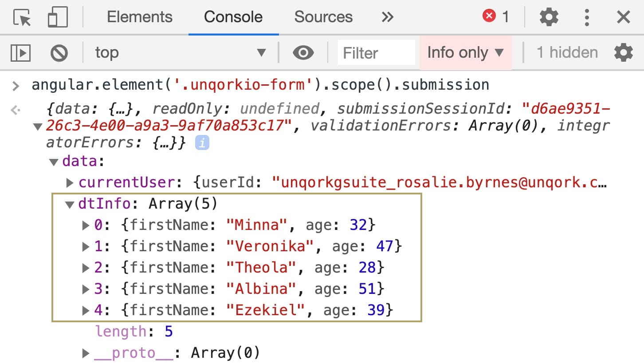Click the dtInfo: Array(5) label
Viewport: 644px width, 364px height.
coord(148,204)
